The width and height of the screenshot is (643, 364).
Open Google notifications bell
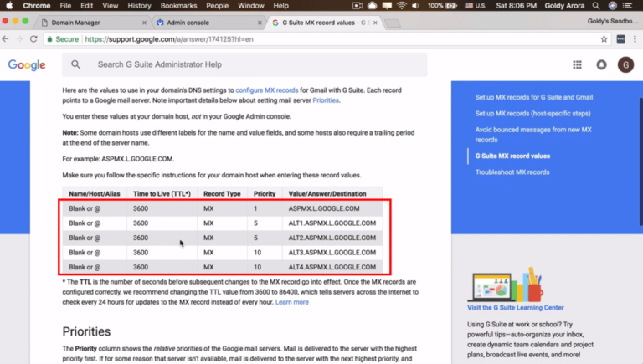601,64
